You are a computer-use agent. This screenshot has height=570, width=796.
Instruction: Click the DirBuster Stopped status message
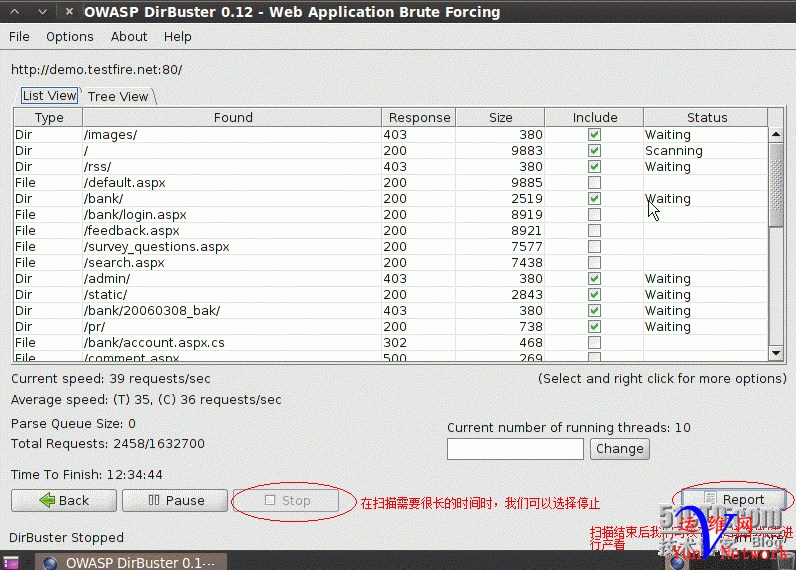pos(67,537)
